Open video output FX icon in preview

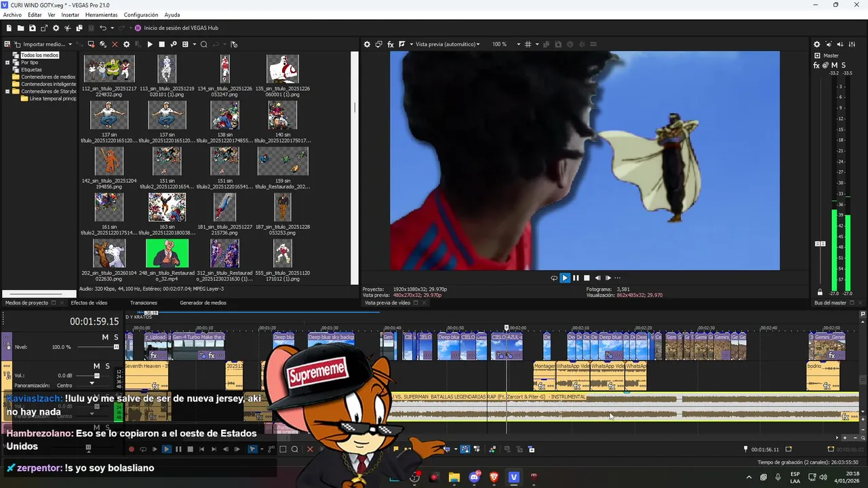[x=391, y=44]
